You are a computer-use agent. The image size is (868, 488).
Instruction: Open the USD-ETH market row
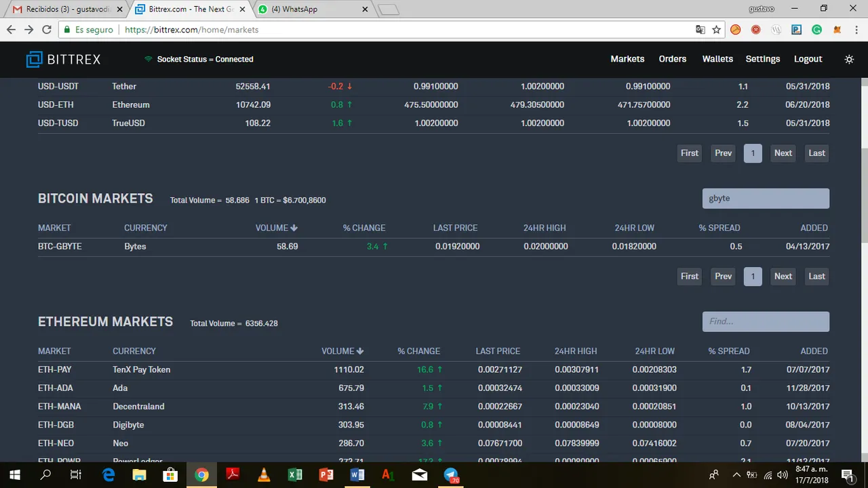tap(433, 104)
